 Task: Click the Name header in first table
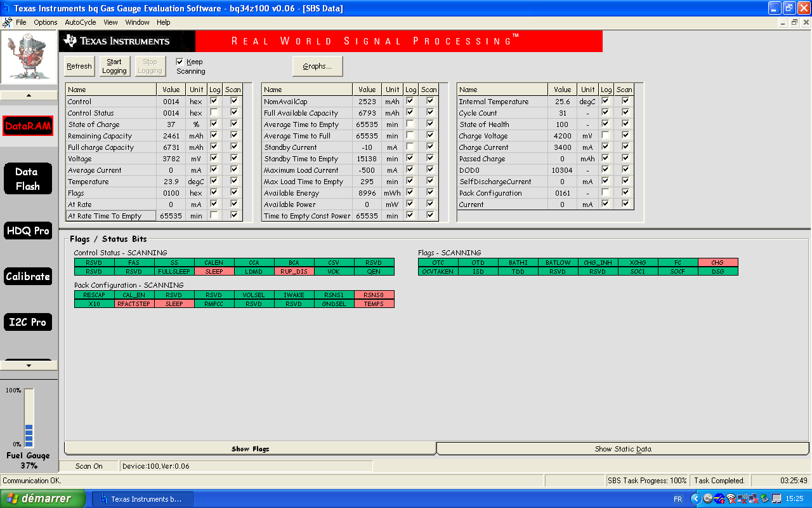tap(111, 90)
